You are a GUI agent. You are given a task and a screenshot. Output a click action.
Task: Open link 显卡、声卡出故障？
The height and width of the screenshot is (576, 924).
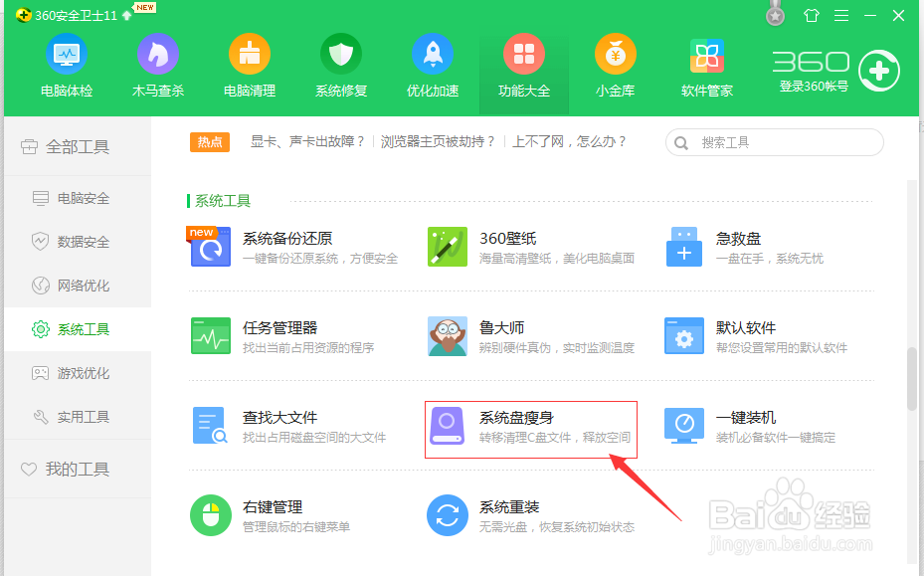click(307, 141)
